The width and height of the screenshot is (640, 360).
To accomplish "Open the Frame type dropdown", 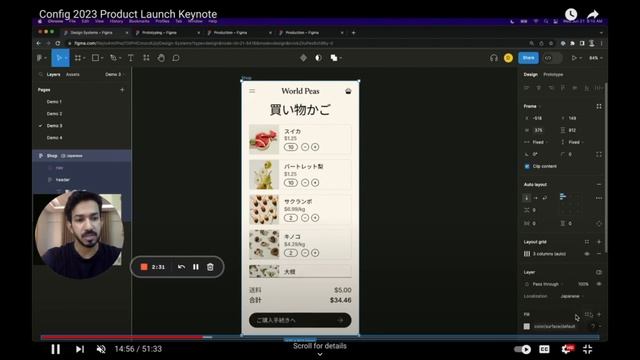I will tap(532, 106).
